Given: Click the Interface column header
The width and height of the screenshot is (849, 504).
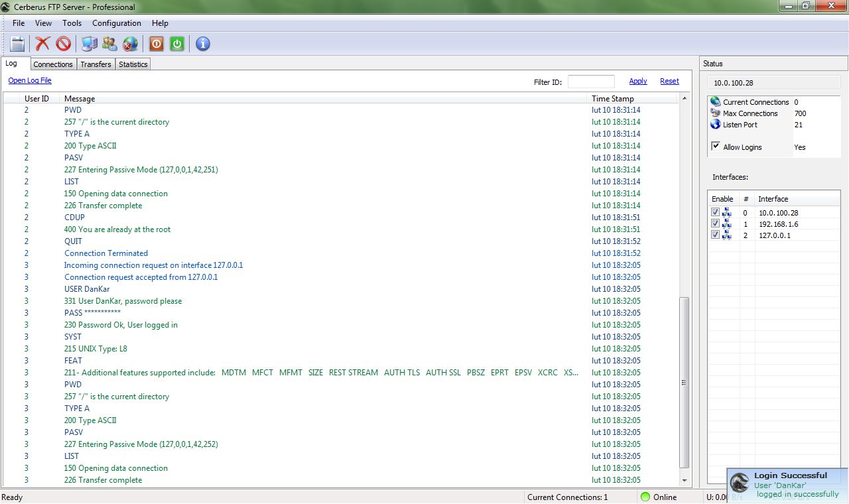Looking at the screenshot, I should click(797, 199).
